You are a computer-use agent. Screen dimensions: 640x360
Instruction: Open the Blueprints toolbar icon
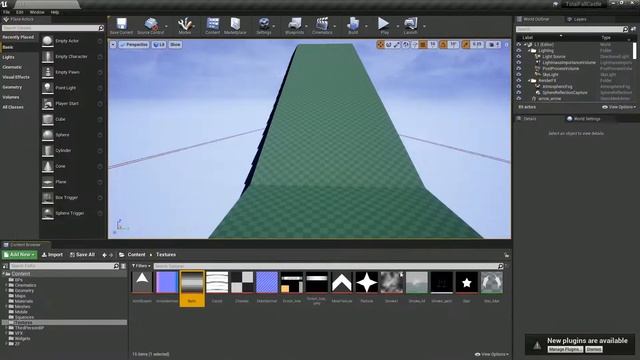294,25
